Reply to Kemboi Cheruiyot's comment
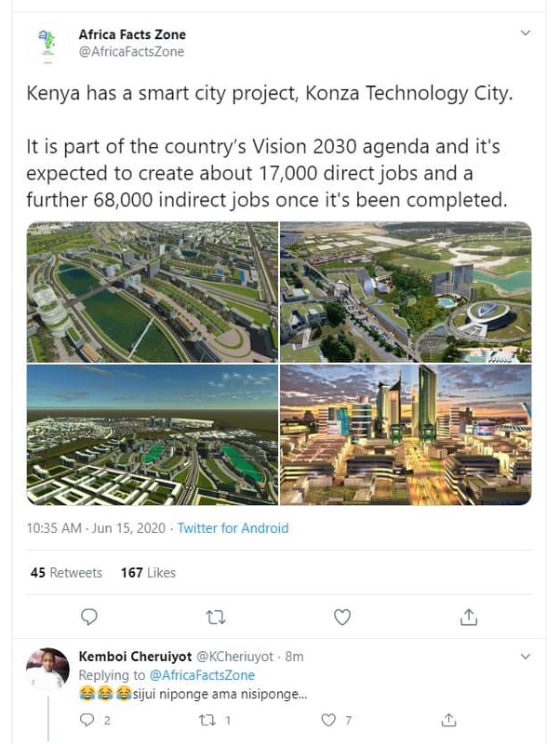This screenshot has width=560, height=744. pos(86,716)
